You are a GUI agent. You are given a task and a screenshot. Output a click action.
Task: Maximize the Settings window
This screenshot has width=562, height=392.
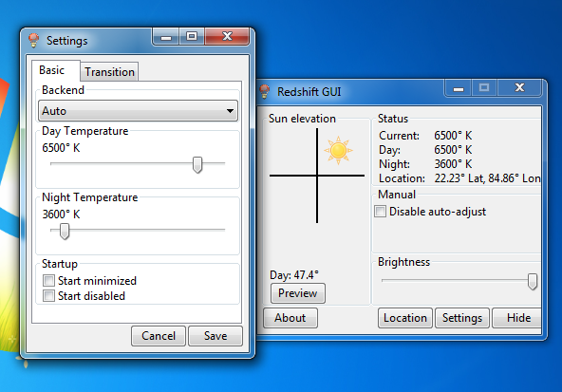(192, 37)
